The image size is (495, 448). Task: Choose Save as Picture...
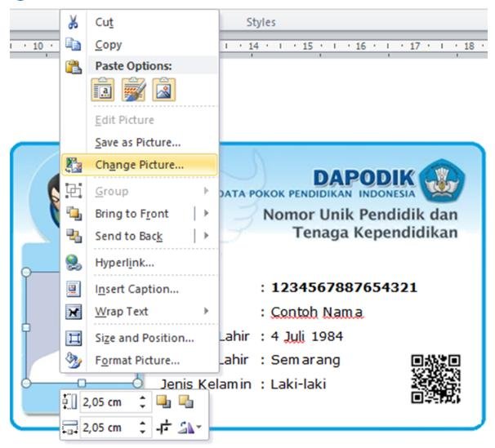pyautogui.click(x=138, y=143)
